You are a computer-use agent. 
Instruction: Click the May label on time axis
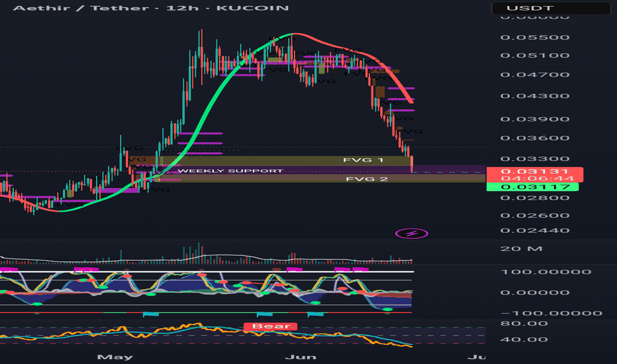[115, 357]
